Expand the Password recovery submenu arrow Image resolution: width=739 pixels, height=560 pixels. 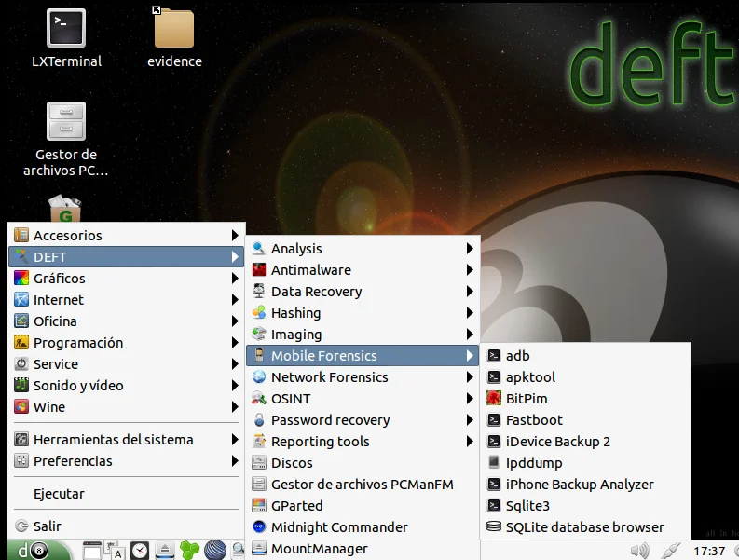coord(470,420)
